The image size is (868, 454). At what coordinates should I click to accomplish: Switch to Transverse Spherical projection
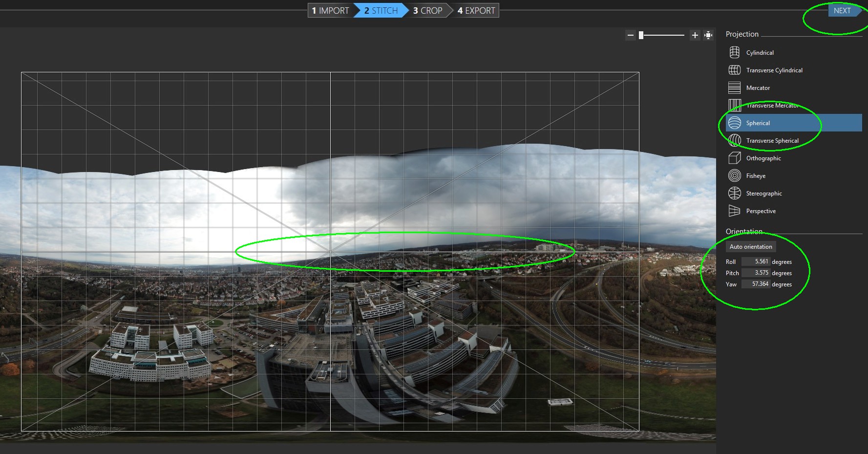pos(772,141)
